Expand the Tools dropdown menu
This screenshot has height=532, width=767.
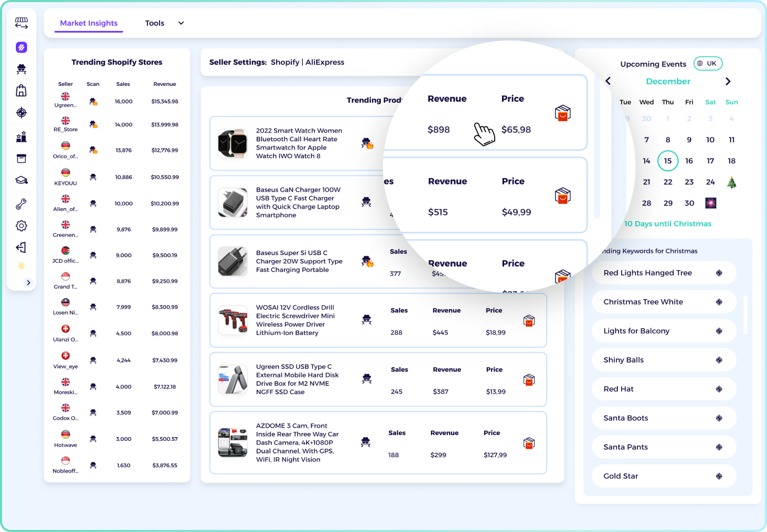pyautogui.click(x=165, y=23)
